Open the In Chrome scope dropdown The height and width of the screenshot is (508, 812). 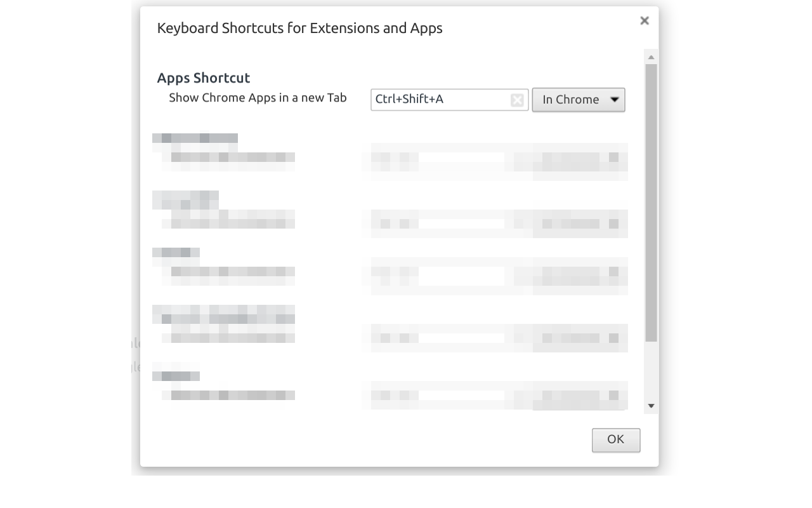pos(579,100)
